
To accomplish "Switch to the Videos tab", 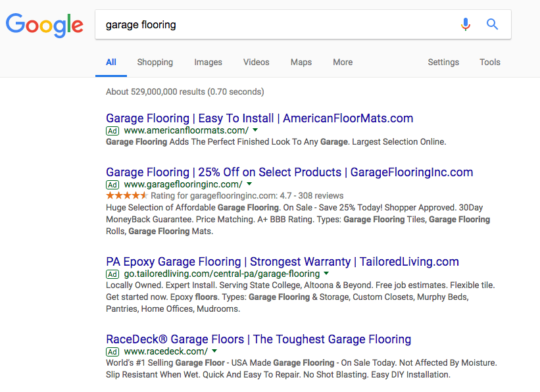I will coord(257,62).
